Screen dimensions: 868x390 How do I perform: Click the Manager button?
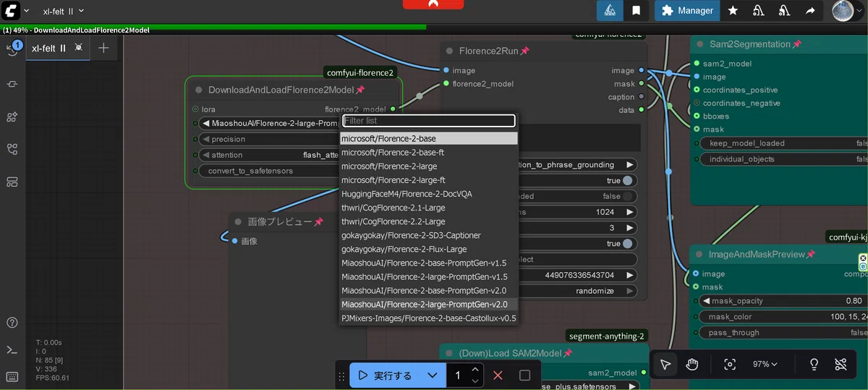688,10
